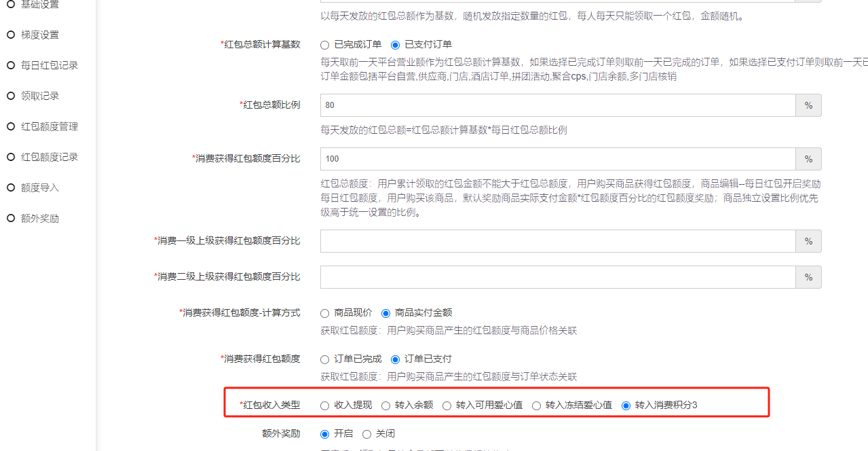Choose 已支付订单 as calculation base
The image size is (868, 451).
(396, 45)
